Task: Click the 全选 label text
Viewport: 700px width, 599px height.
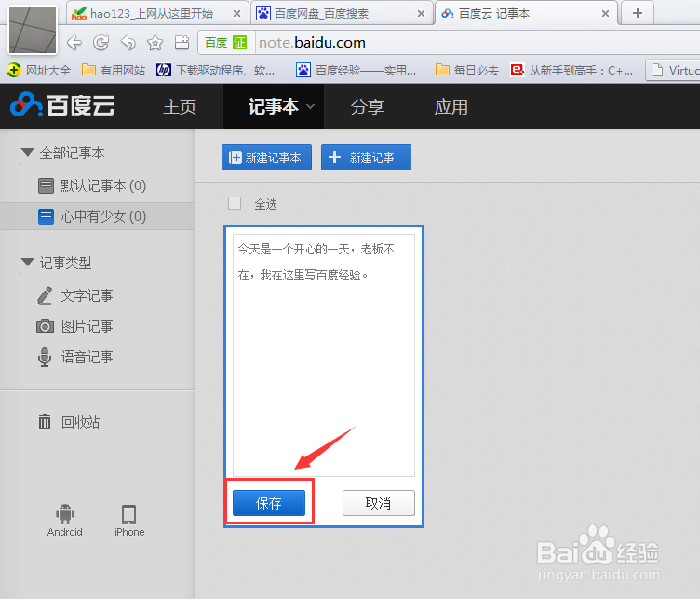Action: (x=265, y=204)
